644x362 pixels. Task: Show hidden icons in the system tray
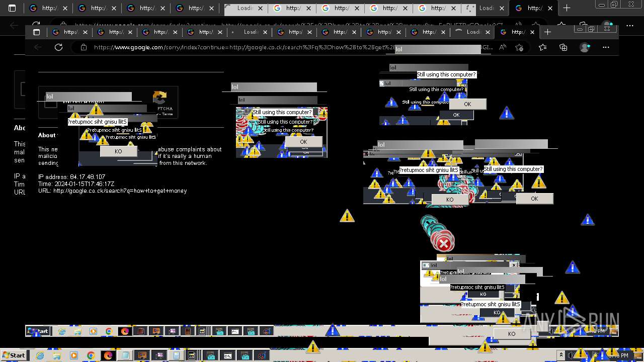pos(561,355)
